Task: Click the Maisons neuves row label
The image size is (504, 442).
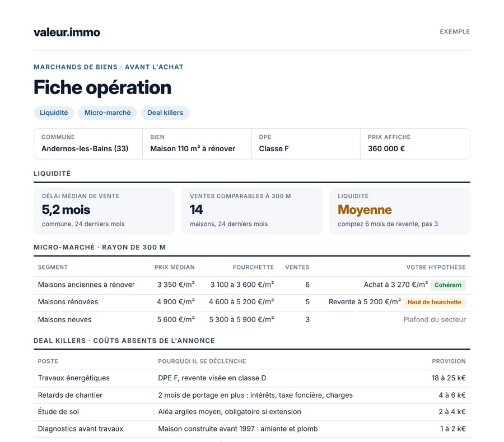Action: (64, 319)
